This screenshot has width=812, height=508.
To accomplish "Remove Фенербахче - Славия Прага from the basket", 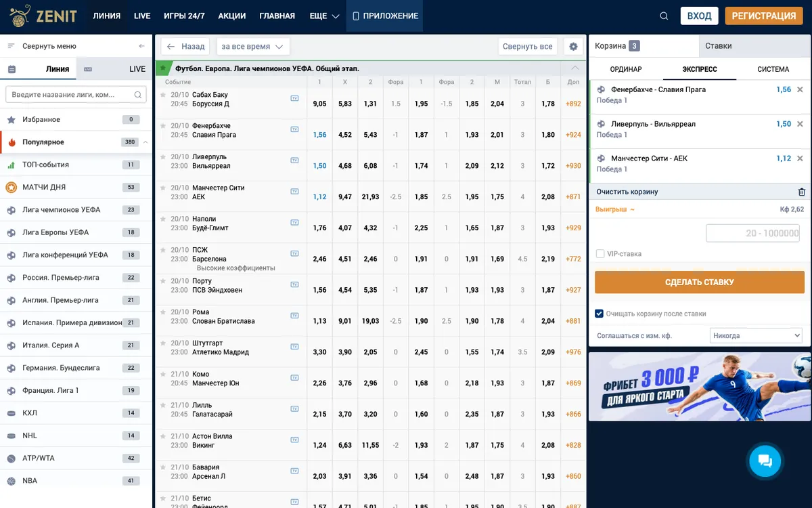I will 800,89.
